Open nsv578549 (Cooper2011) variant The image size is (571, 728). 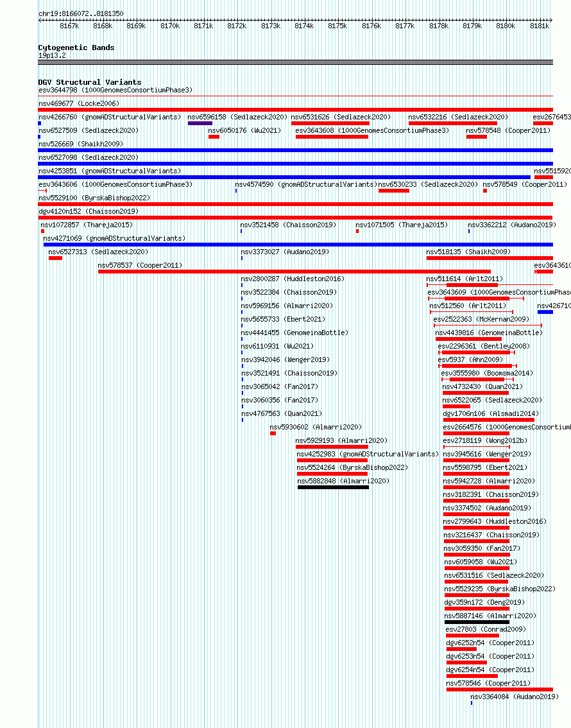coord(525,184)
